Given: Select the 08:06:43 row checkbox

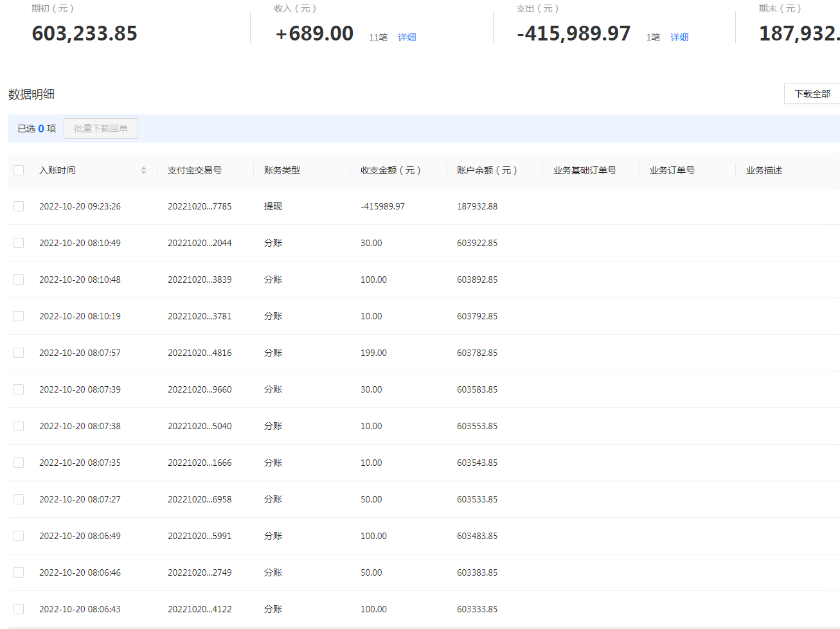Looking at the screenshot, I should coord(19,609).
